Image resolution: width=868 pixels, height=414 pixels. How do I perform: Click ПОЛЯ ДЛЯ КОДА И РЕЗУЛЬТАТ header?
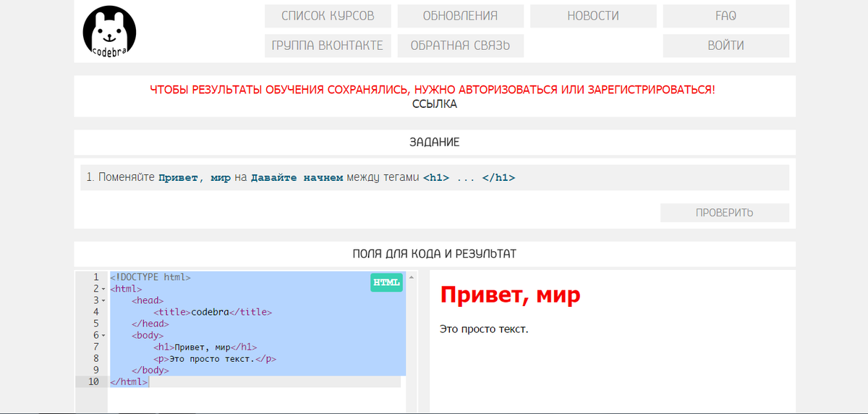tap(434, 254)
